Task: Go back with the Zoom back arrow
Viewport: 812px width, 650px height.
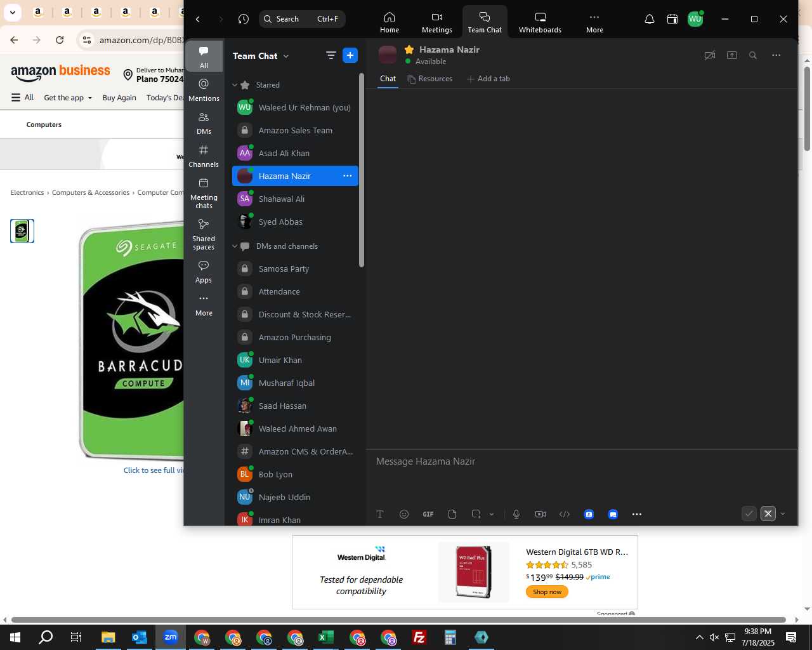Action: coord(198,19)
